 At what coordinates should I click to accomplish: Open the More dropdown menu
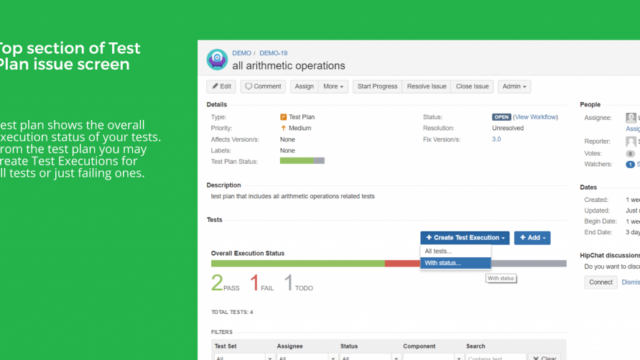333,87
